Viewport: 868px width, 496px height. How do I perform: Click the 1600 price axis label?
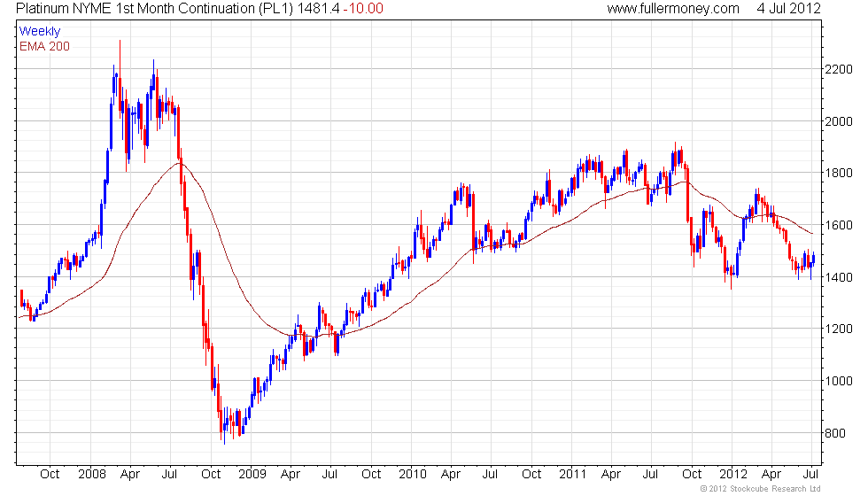pyautogui.click(x=838, y=225)
